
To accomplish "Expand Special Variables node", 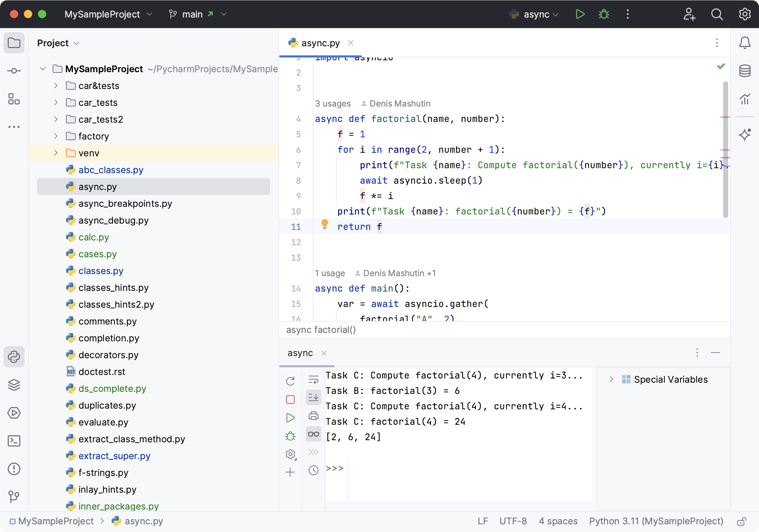I will (611, 380).
